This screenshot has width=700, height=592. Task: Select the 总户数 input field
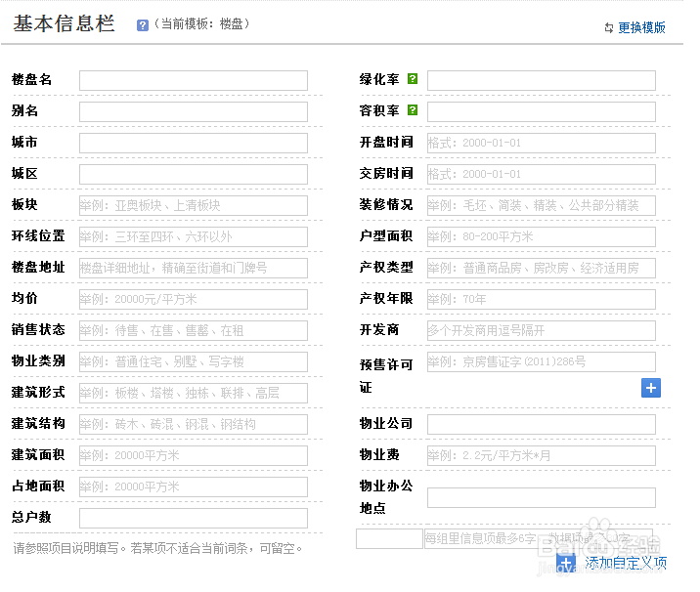[194, 518]
